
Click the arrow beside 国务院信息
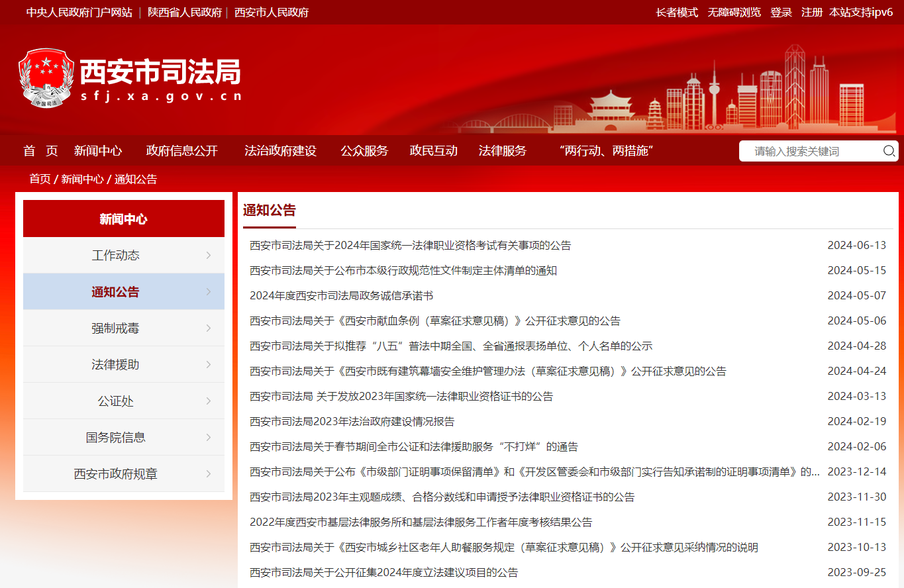point(209,438)
